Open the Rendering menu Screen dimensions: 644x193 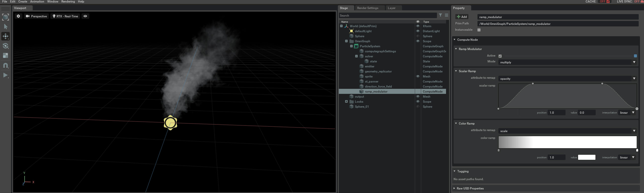[x=68, y=2]
